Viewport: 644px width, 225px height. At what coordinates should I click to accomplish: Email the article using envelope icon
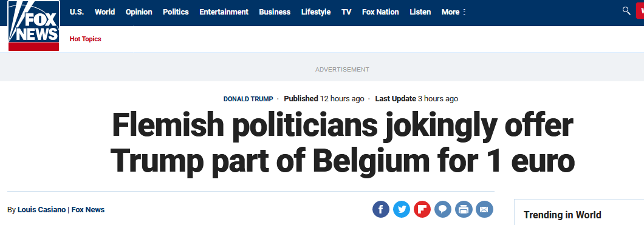point(484,210)
